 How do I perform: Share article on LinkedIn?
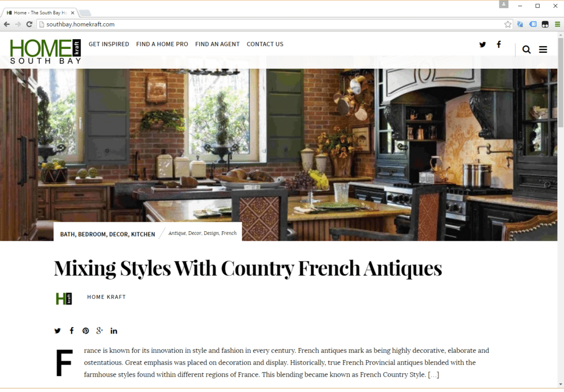113,331
